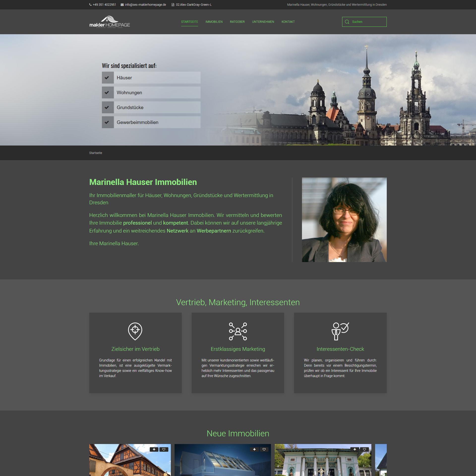This screenshot has width=476, height=476.
Task: Toggle heart favorite on third property
Action: (364, 449)
